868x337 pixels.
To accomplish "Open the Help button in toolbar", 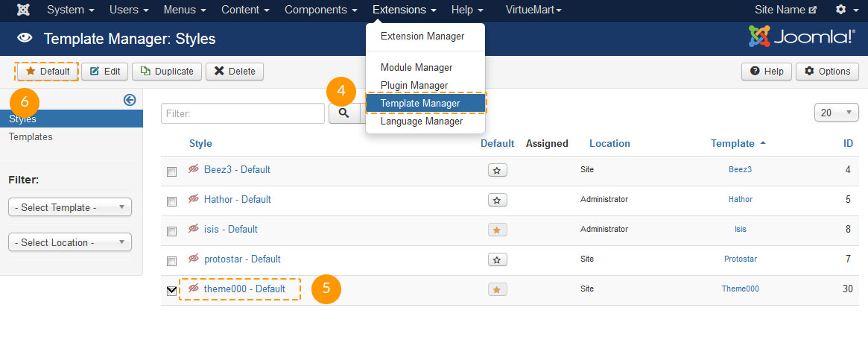I will 767,72.
